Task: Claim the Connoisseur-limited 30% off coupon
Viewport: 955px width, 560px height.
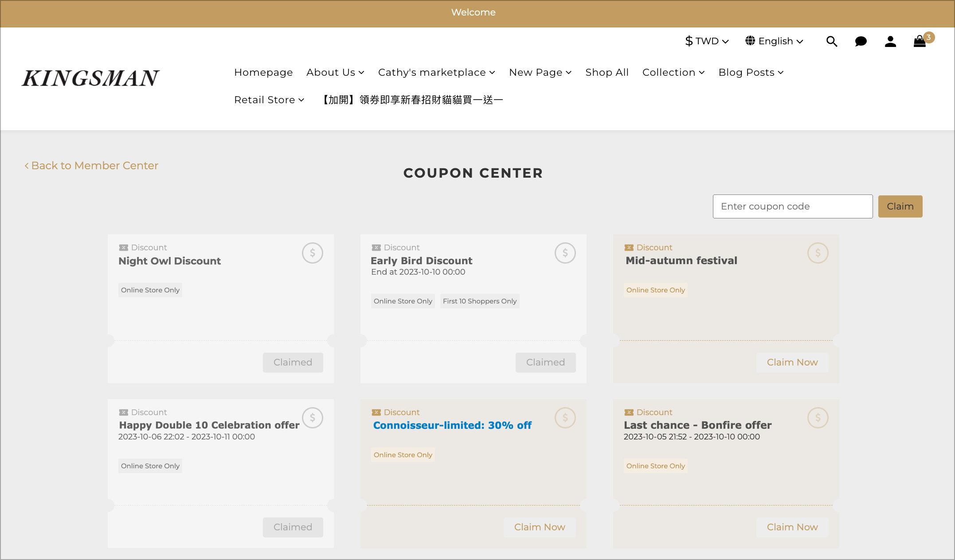Action: 540,527
